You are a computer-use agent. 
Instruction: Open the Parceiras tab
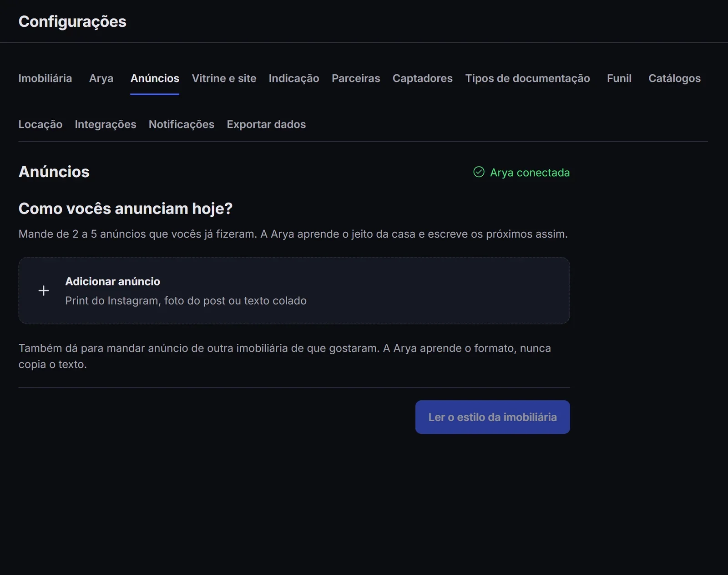pyautogui.click(x=356, y=78)
